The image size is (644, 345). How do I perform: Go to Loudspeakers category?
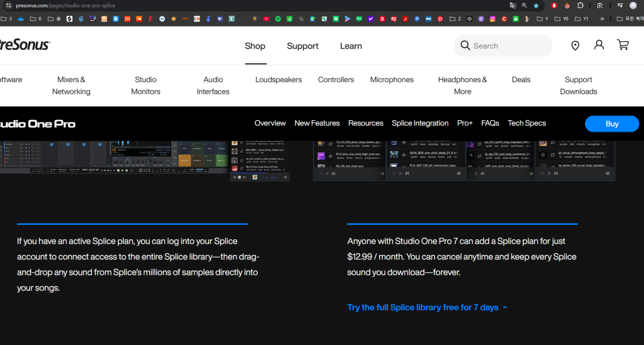[x=279, y=80]
